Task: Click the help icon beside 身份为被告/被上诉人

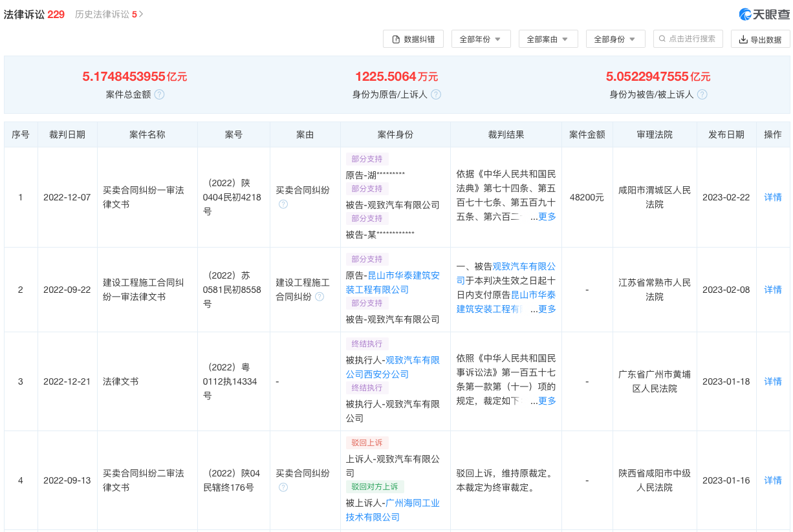Action: point(702,94)
